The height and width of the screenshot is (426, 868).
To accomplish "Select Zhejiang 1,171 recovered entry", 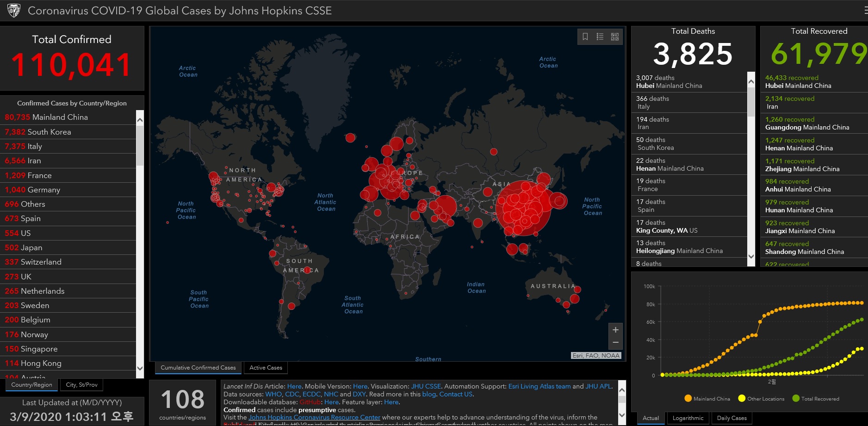I will click(814, 165).
